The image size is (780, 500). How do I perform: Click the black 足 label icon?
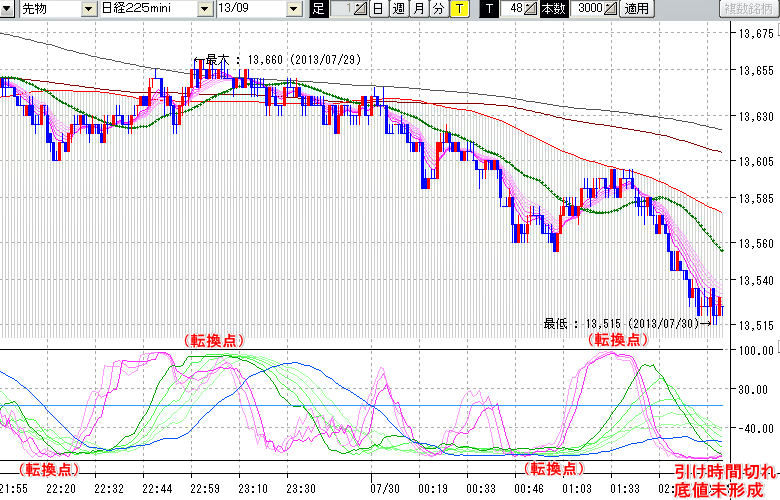[x=319, y=9]
